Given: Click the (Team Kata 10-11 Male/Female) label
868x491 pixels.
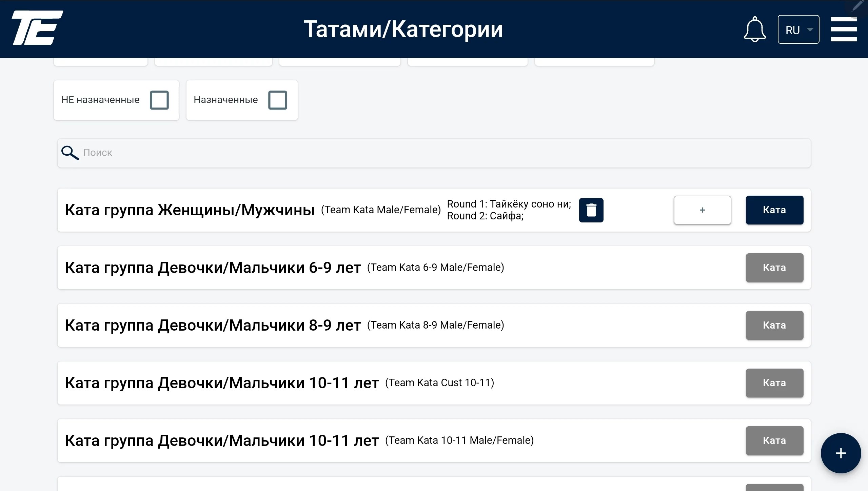Looking at the screenshot, I should (459, 440).
